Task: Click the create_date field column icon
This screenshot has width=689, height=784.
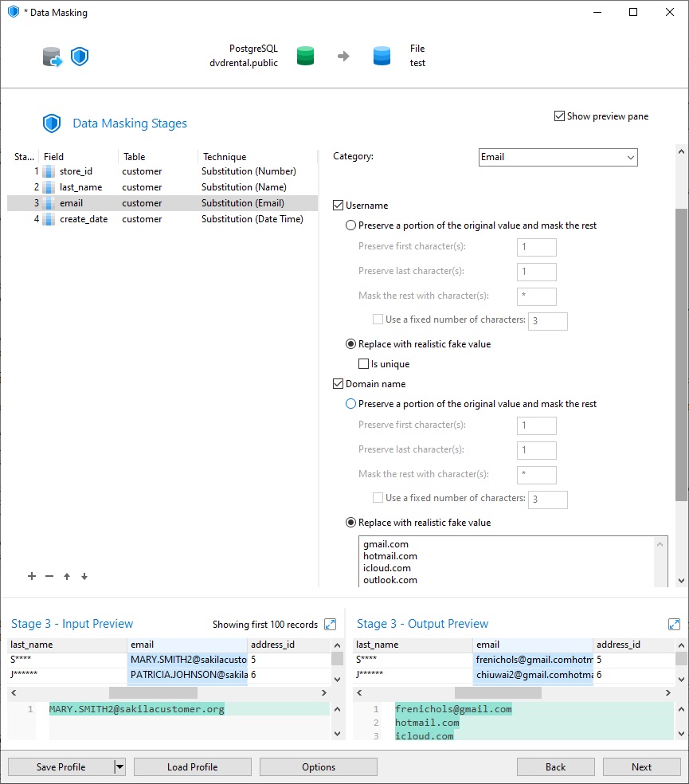Action: [x=49, y=219]
